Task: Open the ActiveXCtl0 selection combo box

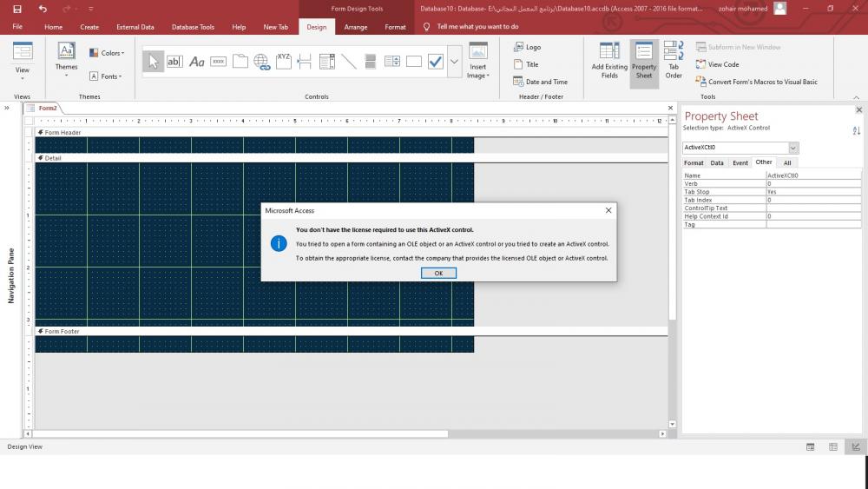Action: pos(792,148)
